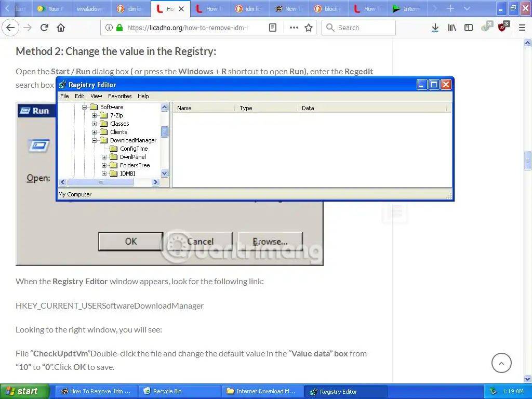The width and height of the screenshot is (532, 399).
Task: Click scroll-to-top circle button on page
Action: pos(501,363)
